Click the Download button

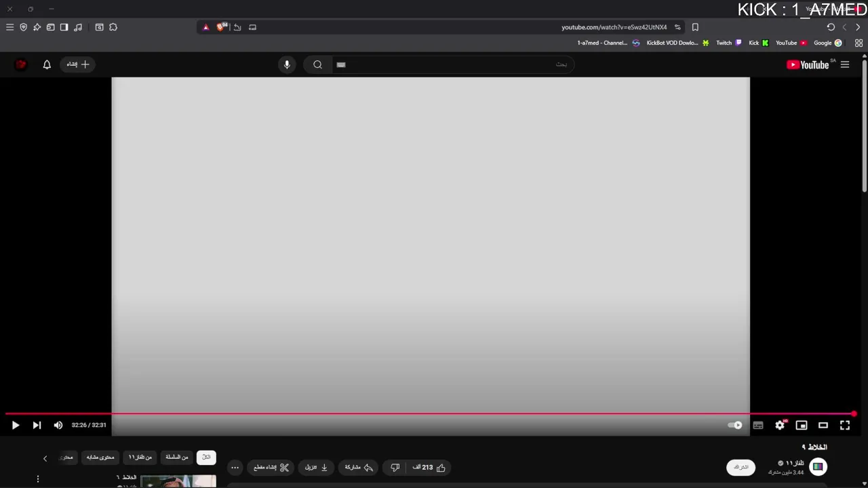pos(316,467)
